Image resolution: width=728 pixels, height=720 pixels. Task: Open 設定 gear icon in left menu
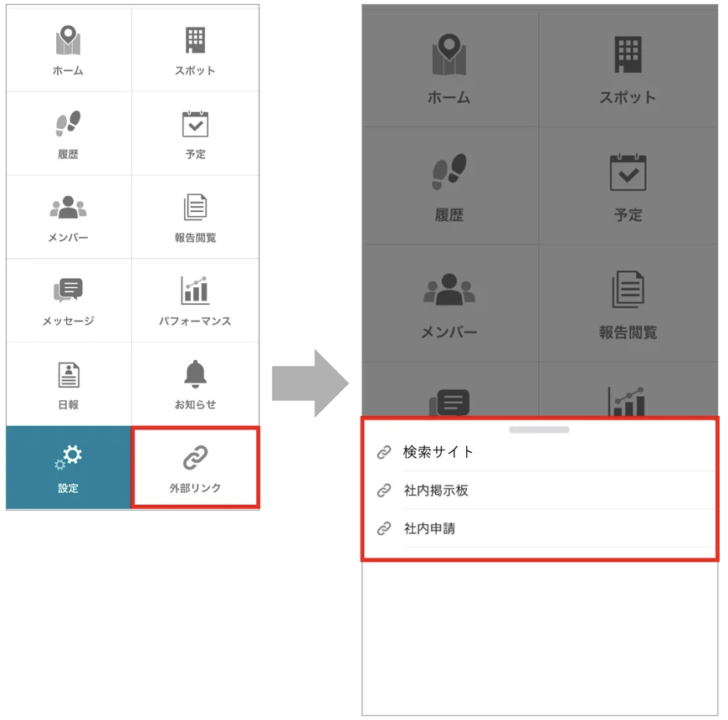click(69, 457)
